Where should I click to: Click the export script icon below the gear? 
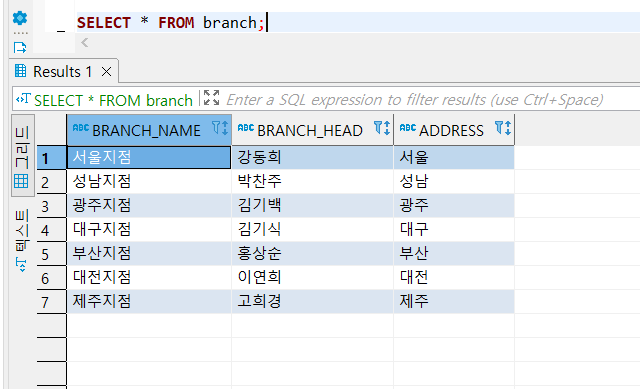[20, 47]
